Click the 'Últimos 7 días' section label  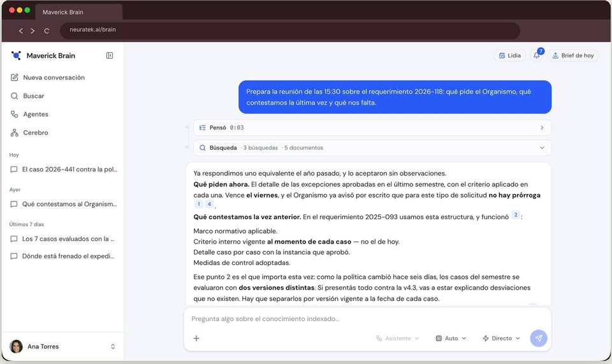coord(27,224)
